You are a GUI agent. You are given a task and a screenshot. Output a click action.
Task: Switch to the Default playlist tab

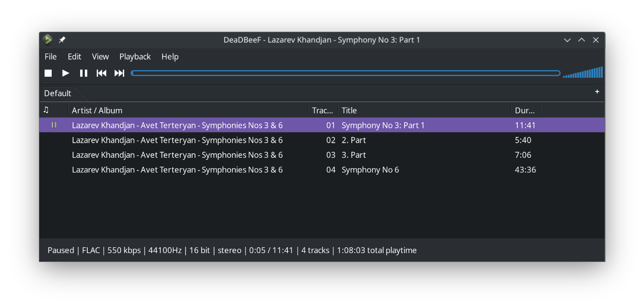tap(57, 93)
